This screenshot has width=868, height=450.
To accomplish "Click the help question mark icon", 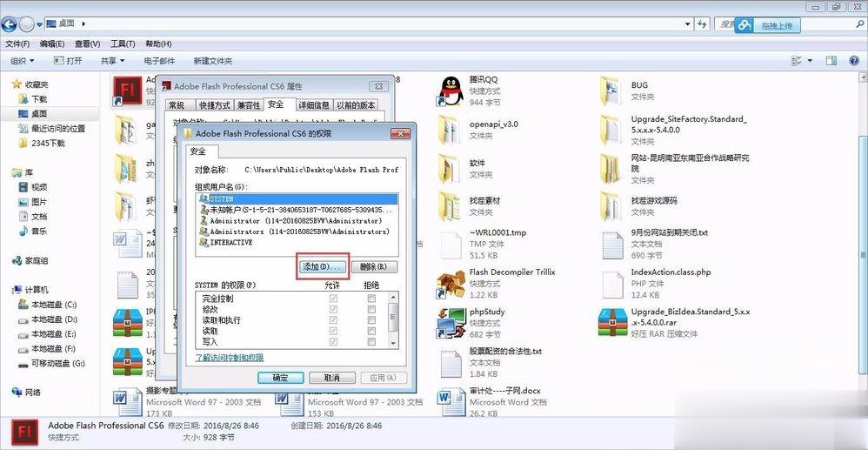I will pos(853,61).
